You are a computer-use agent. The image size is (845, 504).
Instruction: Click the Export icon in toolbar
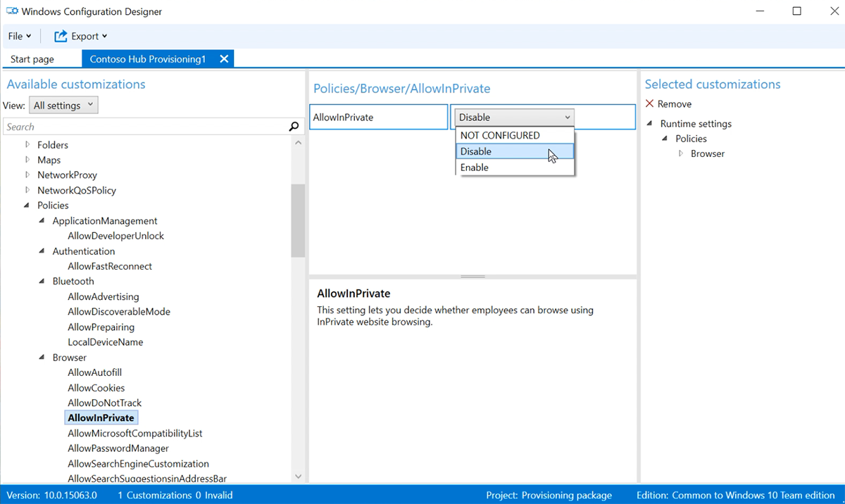[61, 36]
